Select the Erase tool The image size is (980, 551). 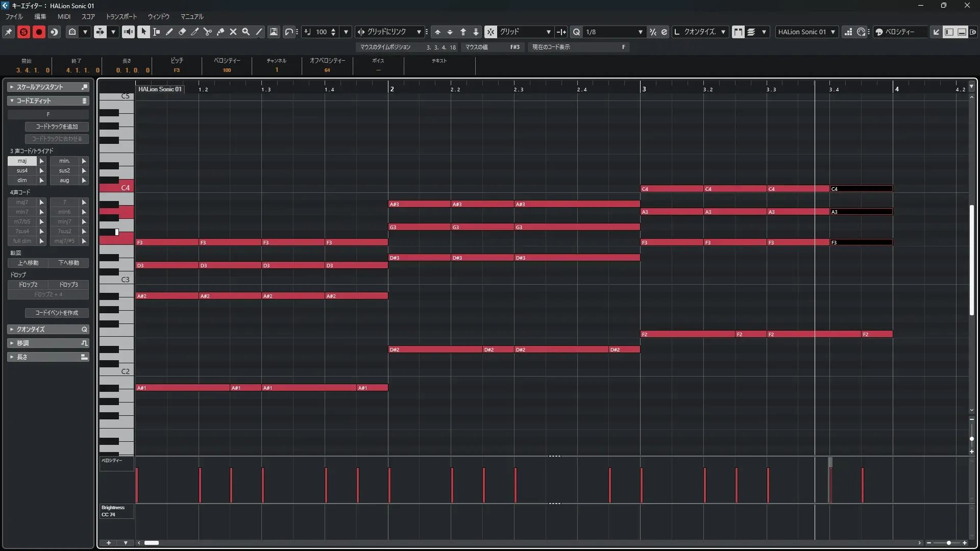(x=182, y=32)
